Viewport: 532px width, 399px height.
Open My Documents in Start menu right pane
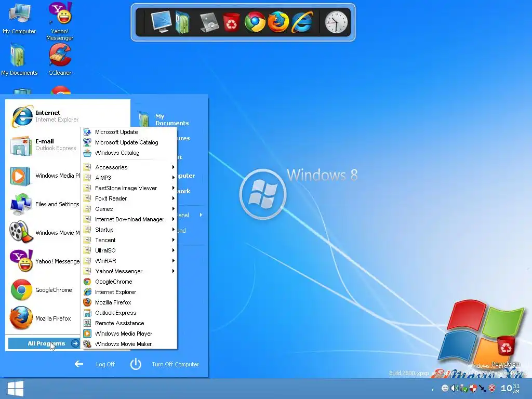pos(164,119)
